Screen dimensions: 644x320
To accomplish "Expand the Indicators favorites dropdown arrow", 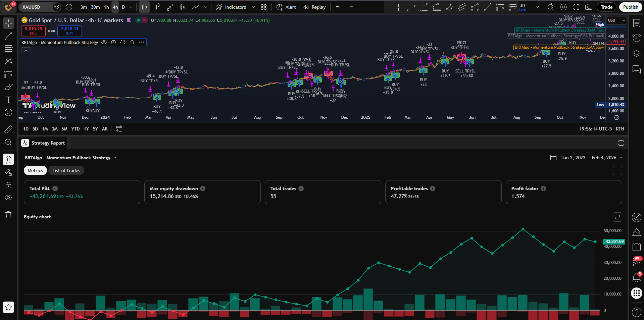I will tap(253, 7).
